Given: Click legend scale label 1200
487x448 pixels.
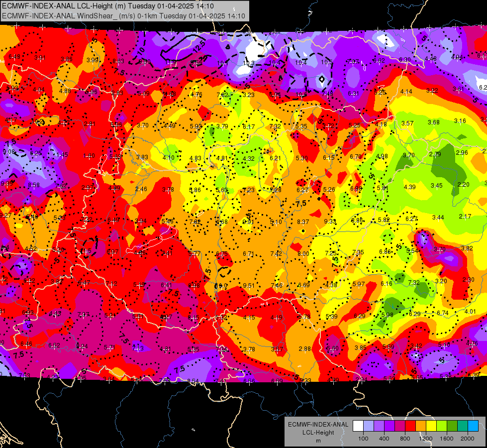Looking at the screenshot, I should click(426, 439).
